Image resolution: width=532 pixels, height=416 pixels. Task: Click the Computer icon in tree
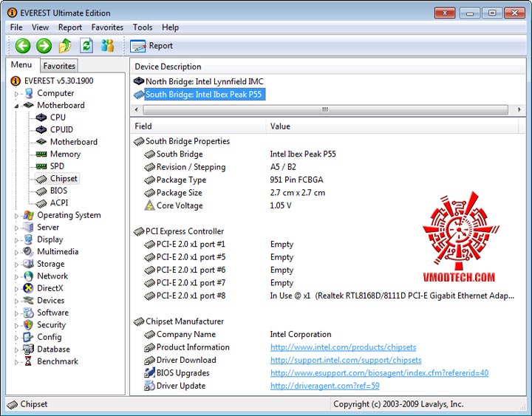[29, 93]
